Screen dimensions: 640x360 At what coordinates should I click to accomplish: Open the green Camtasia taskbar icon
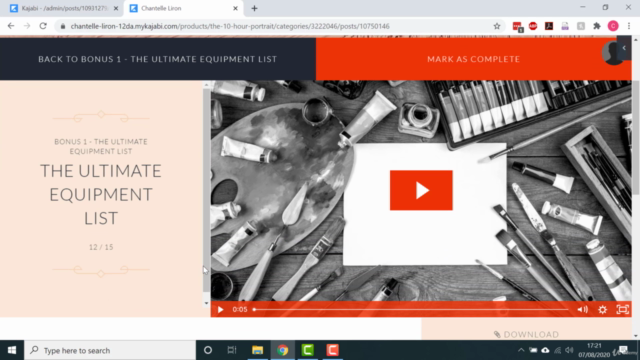point(307,350)
